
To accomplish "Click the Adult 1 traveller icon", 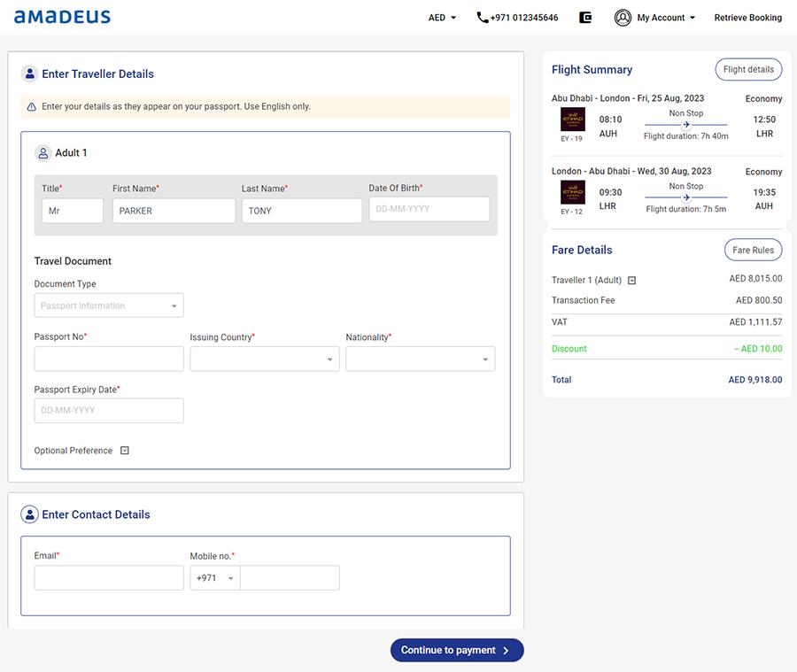I will 43,152.
